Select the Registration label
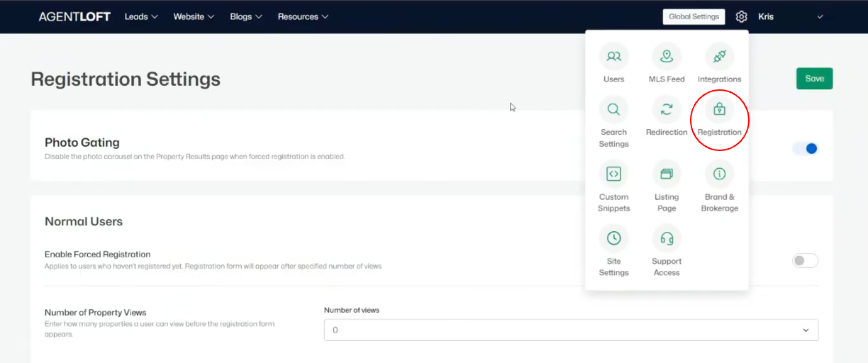The height and width of the screenshot is (363, 868). point(719,133)
